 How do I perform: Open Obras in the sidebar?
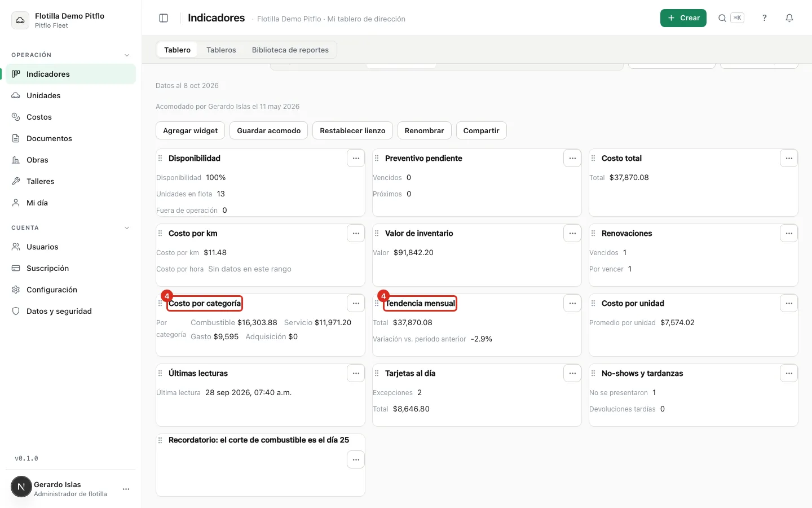point(70,160)
